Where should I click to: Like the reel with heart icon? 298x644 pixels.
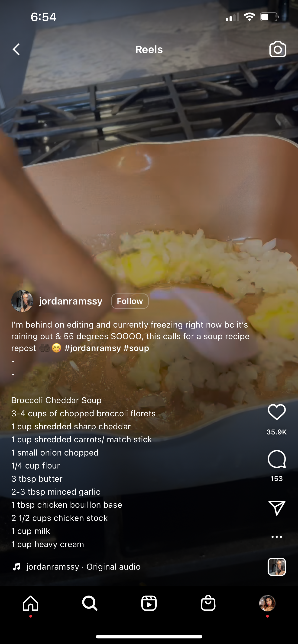click(276, 412)
